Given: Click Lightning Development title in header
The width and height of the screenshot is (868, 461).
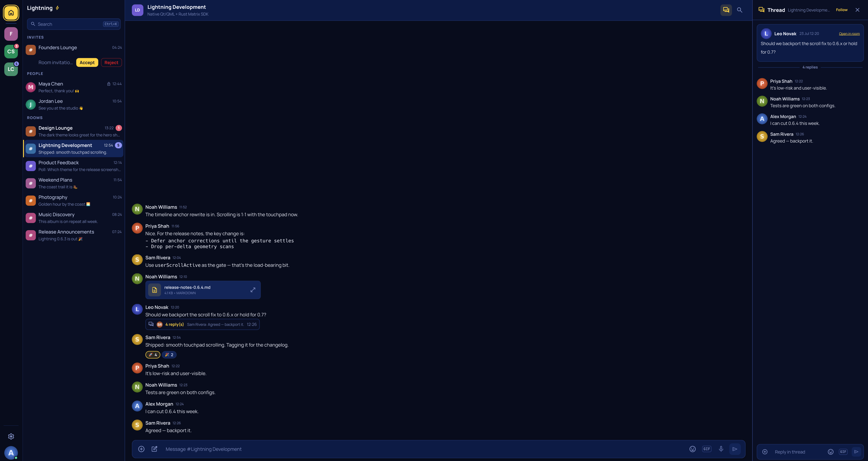Looking at the screenshot, I should [x=177, y=7].
